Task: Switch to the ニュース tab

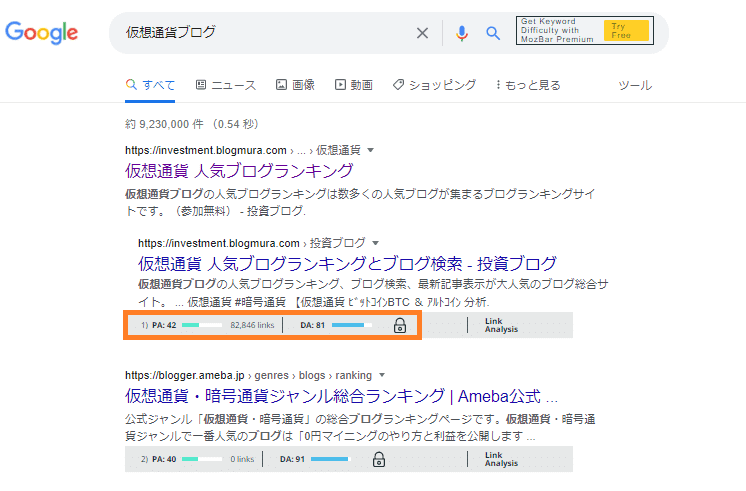Action: click(x=226, y=85)
